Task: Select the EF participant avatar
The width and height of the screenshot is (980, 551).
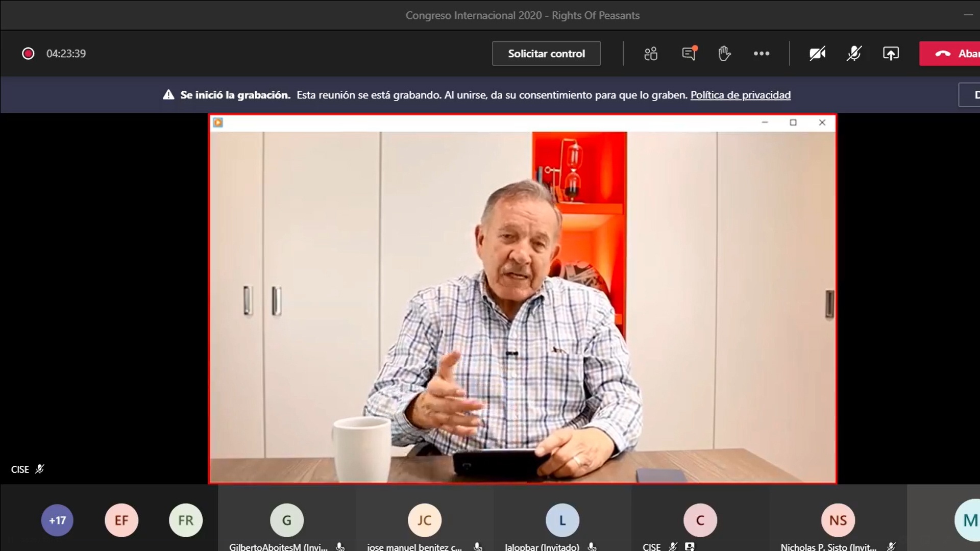Action: point(121,520)
